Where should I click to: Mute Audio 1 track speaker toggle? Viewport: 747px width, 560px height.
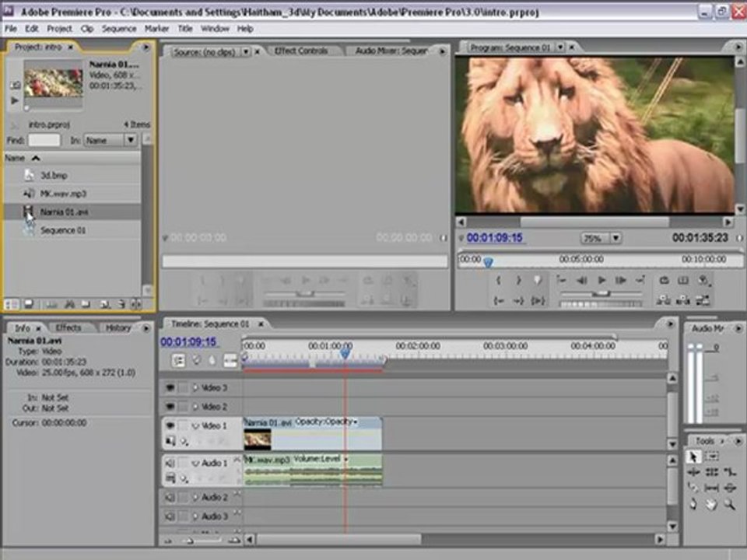click(170, 463)
